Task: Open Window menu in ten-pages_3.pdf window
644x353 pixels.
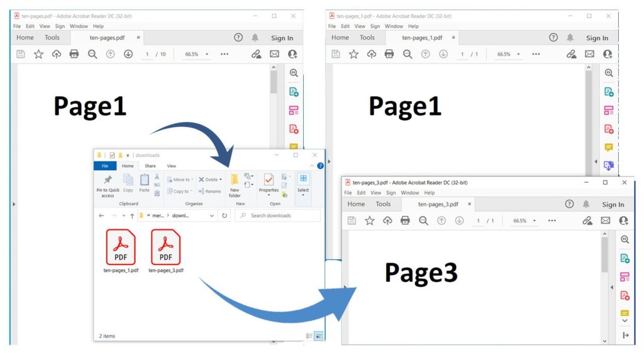Action: [409, 193]
